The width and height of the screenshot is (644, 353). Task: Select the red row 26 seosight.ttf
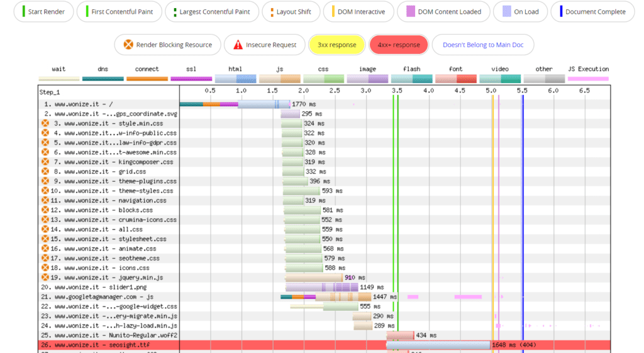(x=324, y=345)
